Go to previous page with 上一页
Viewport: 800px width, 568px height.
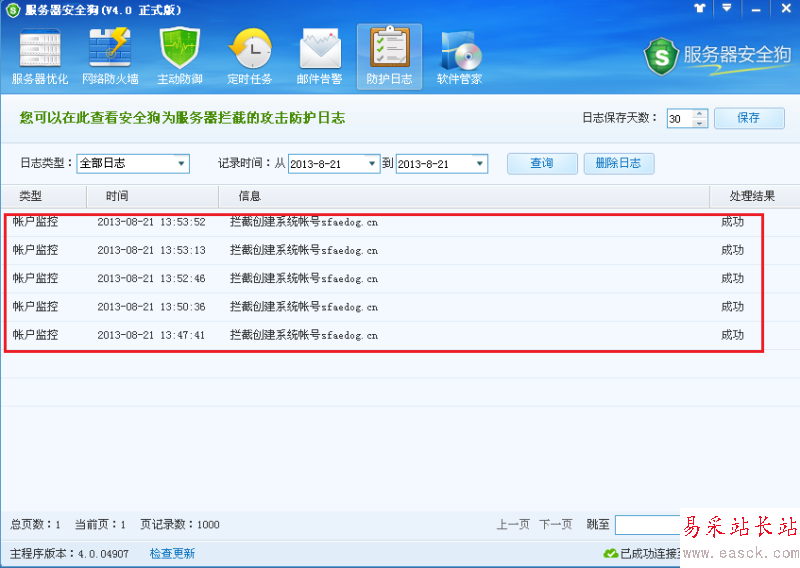pos(513,524)
